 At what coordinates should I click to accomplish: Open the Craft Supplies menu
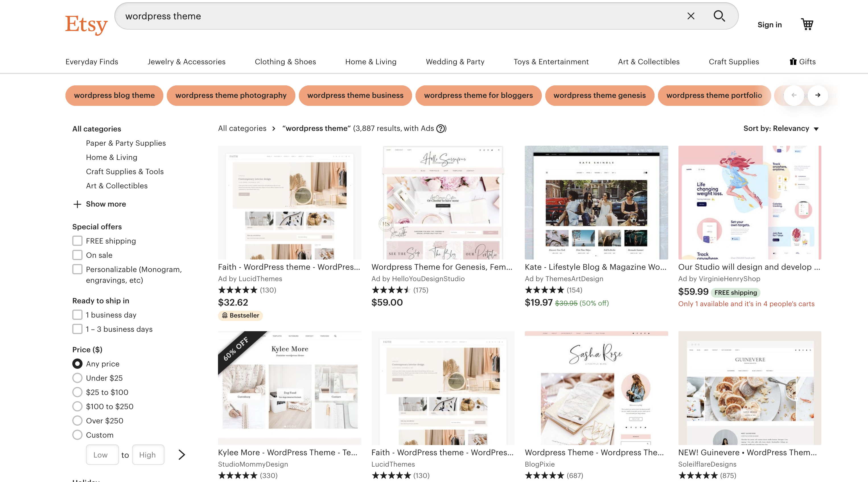(x=734, y=62)
